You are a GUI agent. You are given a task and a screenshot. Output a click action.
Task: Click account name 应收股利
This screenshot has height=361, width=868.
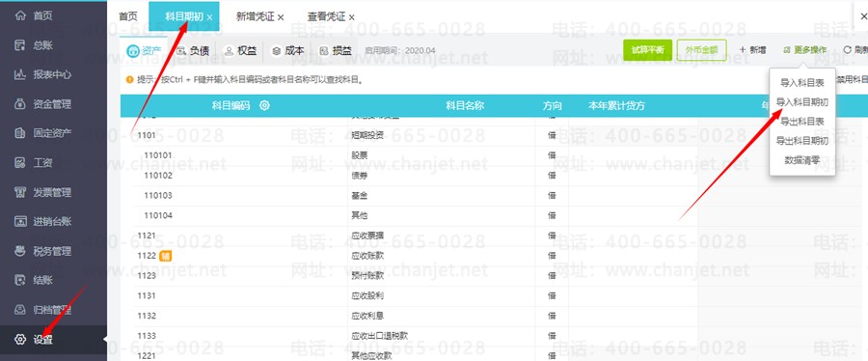click(367, 295)
